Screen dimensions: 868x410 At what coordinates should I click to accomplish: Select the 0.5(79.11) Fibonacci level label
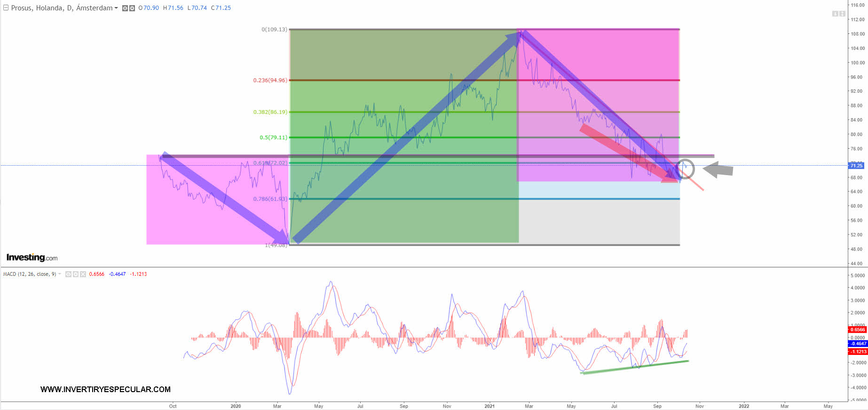[273, 137]
